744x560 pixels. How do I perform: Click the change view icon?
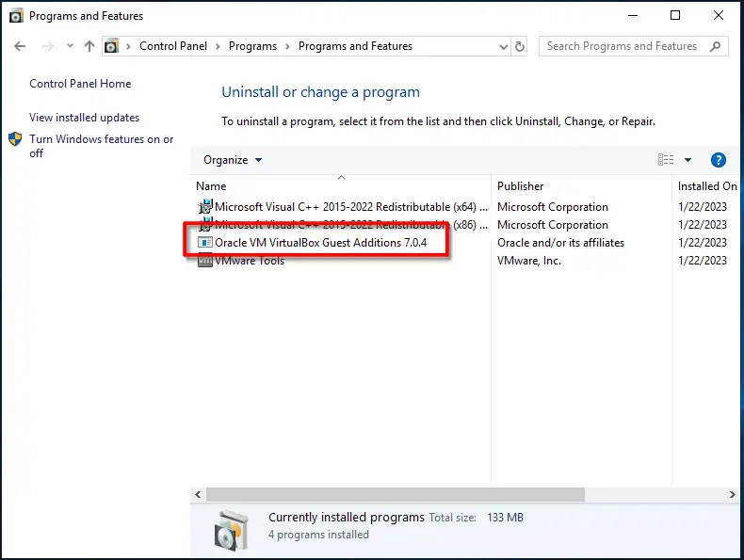[x=666, y=160]
